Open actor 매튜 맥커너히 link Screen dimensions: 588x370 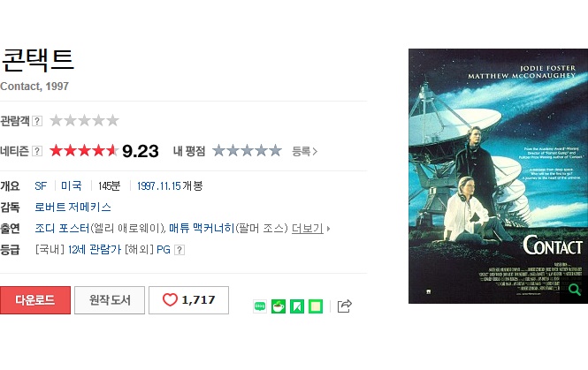(x=202, y=229)
